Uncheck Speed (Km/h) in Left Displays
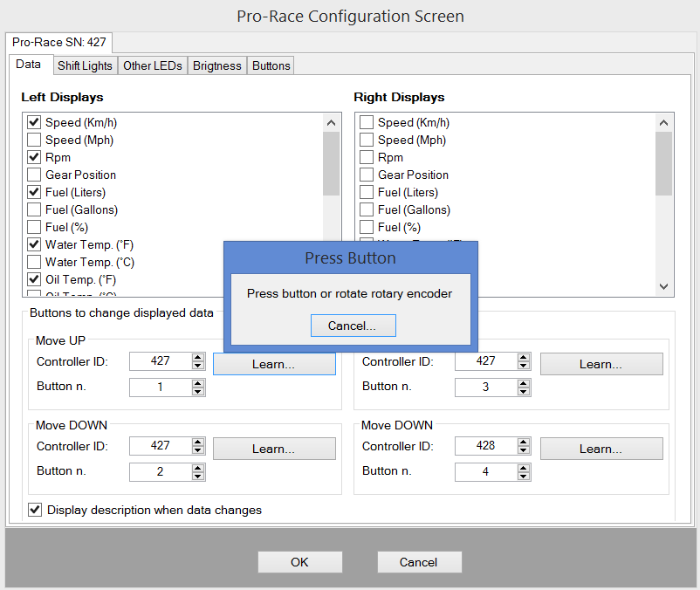Viewport: 700px width, 590px height. point(34,123)
